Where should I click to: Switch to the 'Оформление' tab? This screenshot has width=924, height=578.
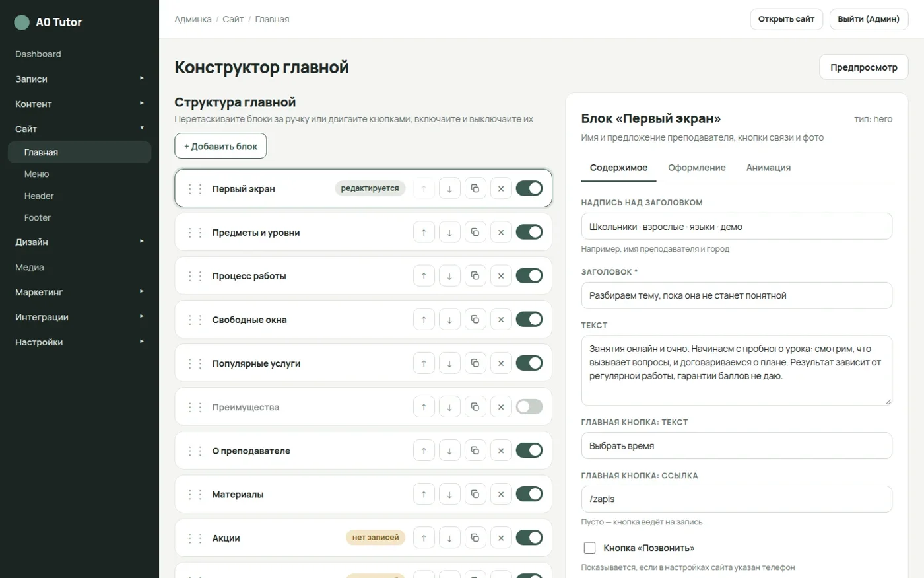(696, 168)
